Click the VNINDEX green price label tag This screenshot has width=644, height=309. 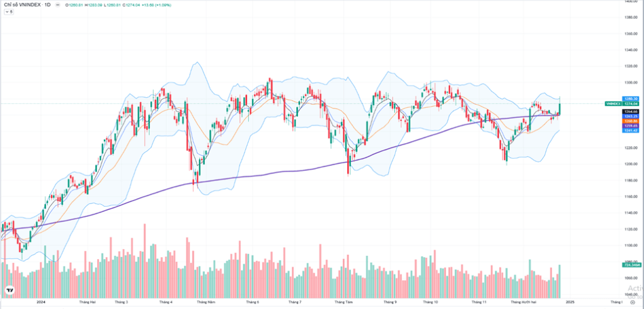(612, 103)
